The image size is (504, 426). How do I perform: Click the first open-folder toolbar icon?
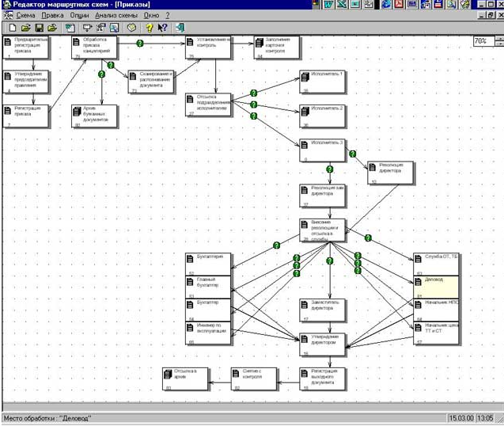point(25,28)
